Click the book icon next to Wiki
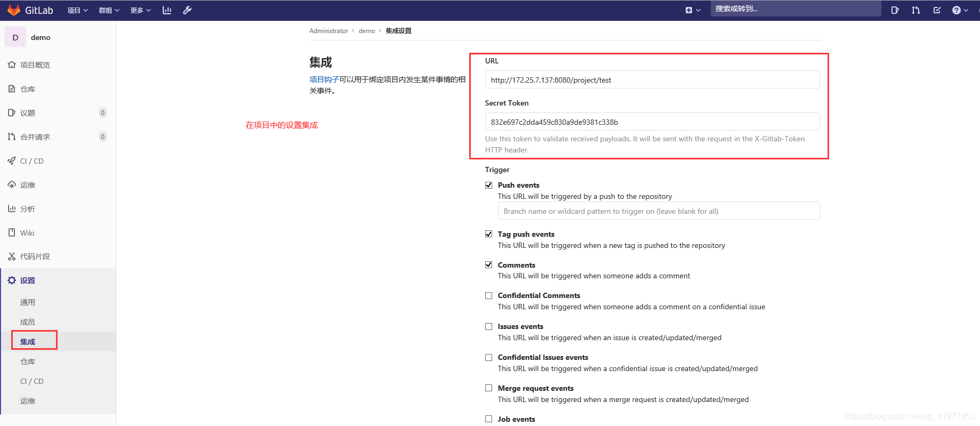 click(x=12, y=232)
